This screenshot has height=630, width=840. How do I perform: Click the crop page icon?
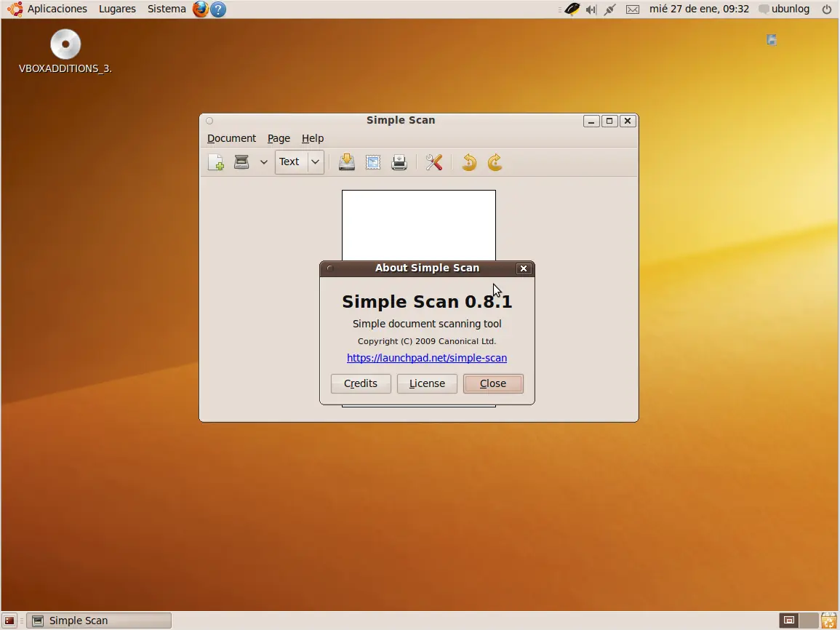(373, 162)
